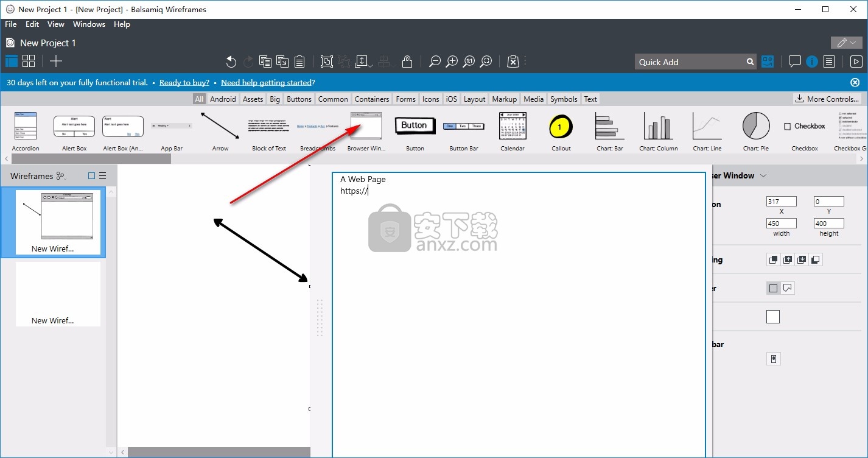
Task: Select the All controls category
Action: [x=199, y=99]
